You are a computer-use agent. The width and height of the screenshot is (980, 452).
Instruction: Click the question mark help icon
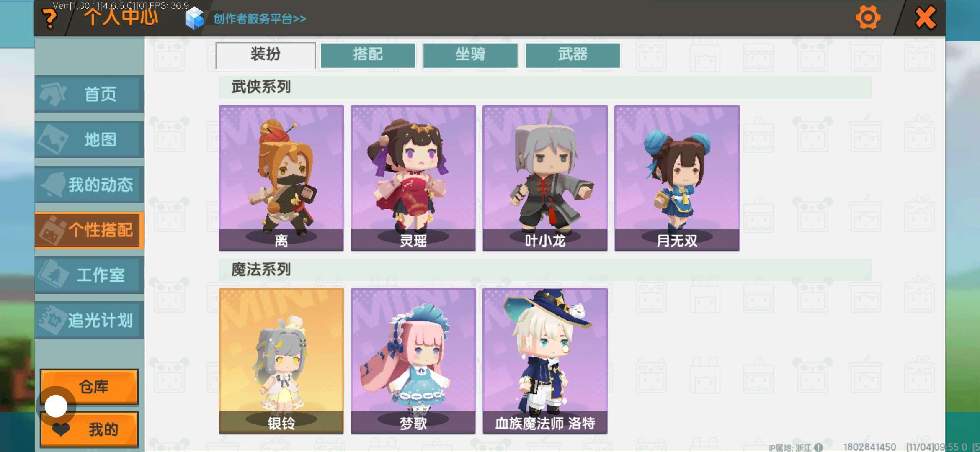(50, 19)
